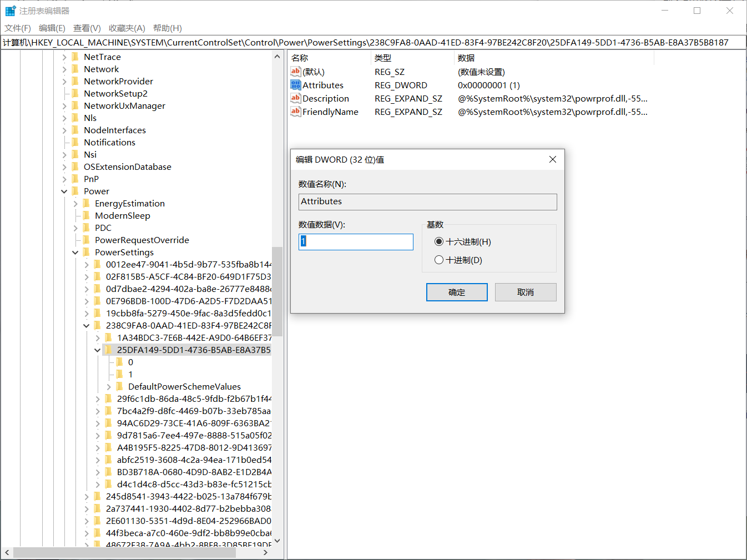
Task: Click the Description string value icon
Action: [x=295, y=98]
